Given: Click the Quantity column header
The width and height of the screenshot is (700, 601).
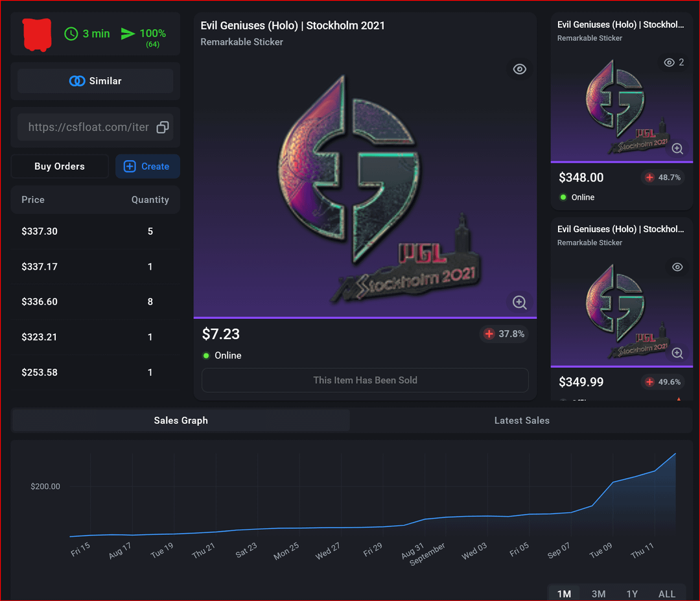Looking at the screenshot, I should 150,200.
